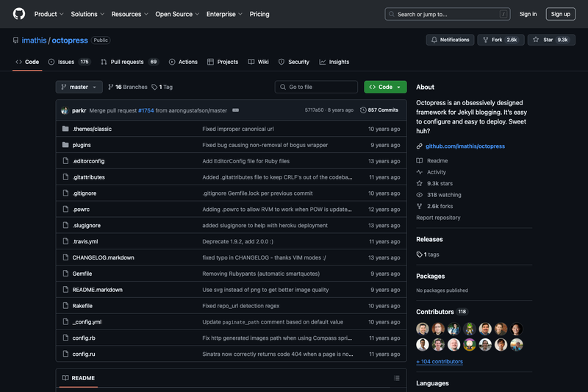
Task: Switch to the Projects tab
Action: click(223, 62)
